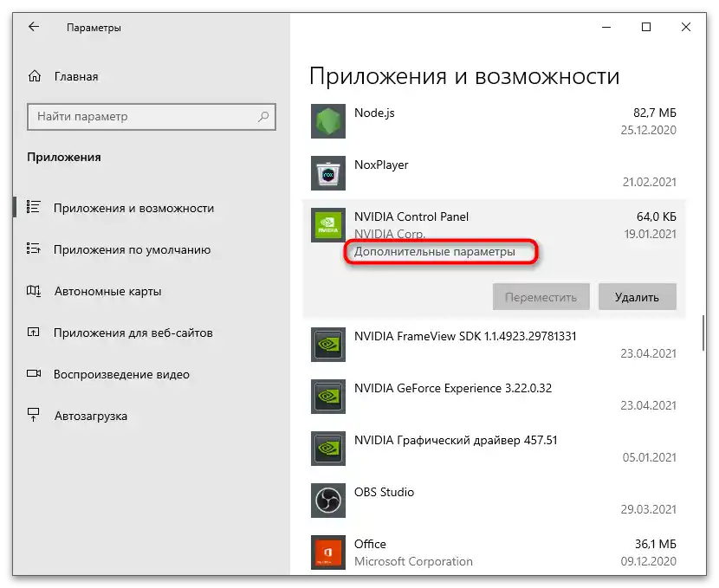Select Node.js app name
The image size is (719, 588).
coord(374,113)
